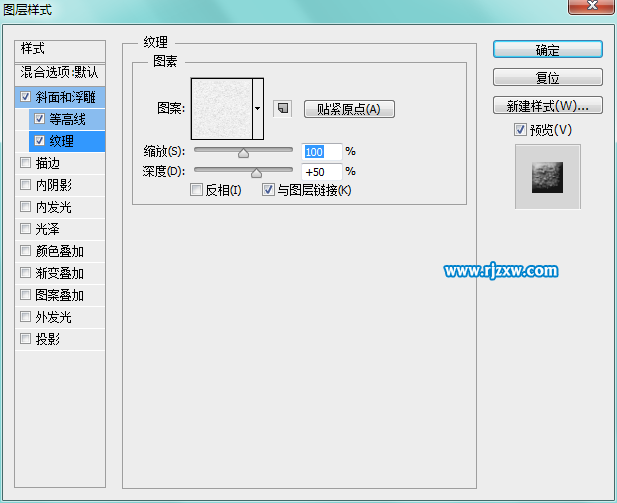Uncheck the 纹理 checkbox

[x=39, y=141]
